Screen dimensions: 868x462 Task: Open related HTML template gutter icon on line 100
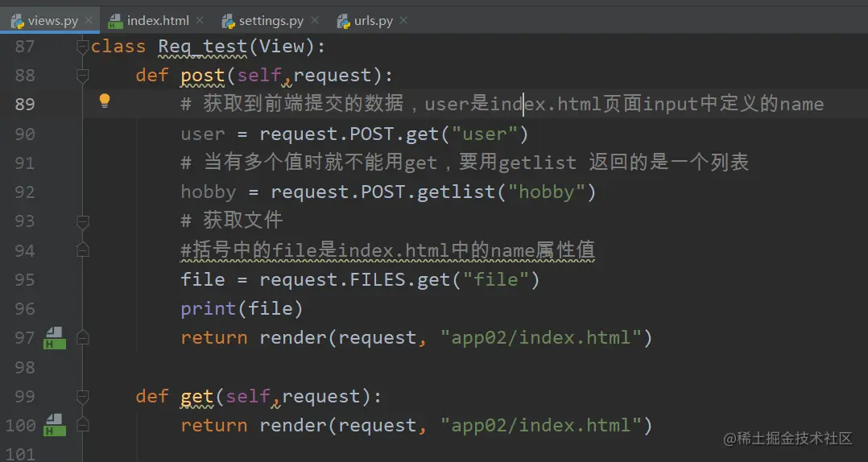(x=54, y=425)
